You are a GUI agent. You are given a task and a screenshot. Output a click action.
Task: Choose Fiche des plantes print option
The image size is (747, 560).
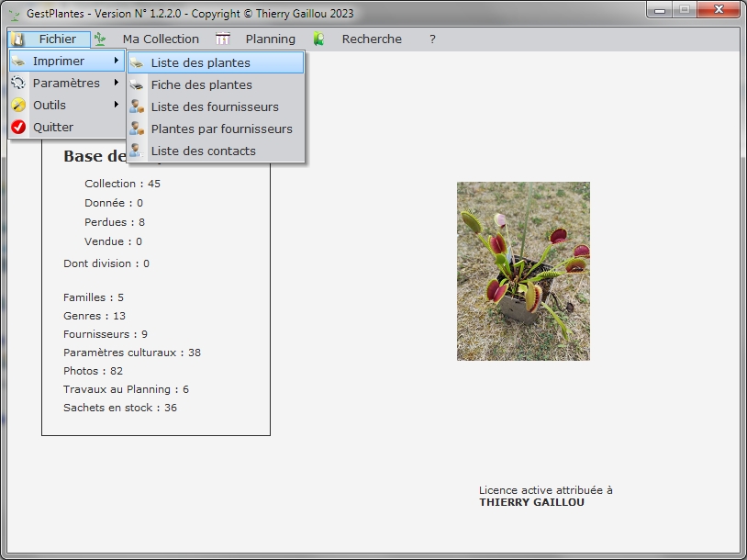pos(216,84)
